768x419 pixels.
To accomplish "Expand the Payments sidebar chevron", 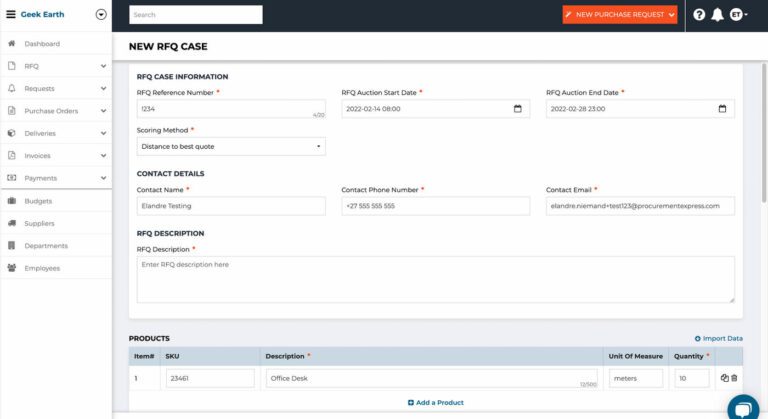I will [103, 178].
